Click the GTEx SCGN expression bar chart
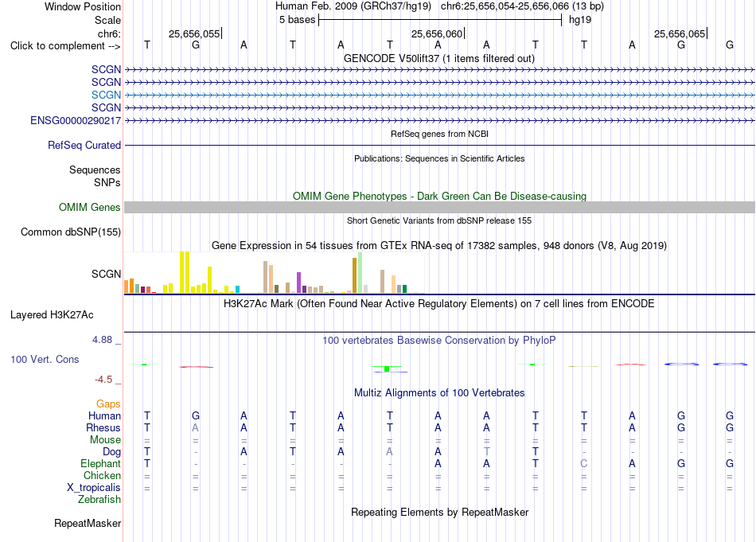The height and width of the screenshot is (542, 756). pos(275,272)
